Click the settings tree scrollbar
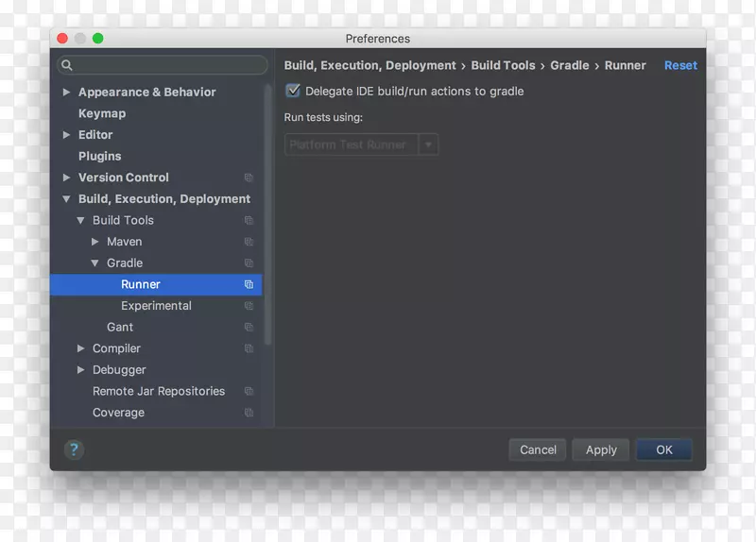Viewport: 756px width, 542px height. coord(268,214)
